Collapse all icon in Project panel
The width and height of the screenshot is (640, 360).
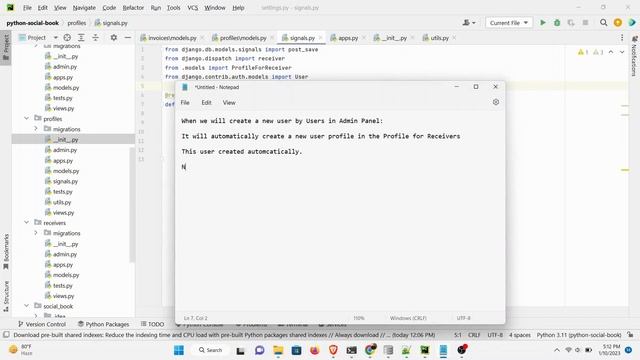[96, 38]
